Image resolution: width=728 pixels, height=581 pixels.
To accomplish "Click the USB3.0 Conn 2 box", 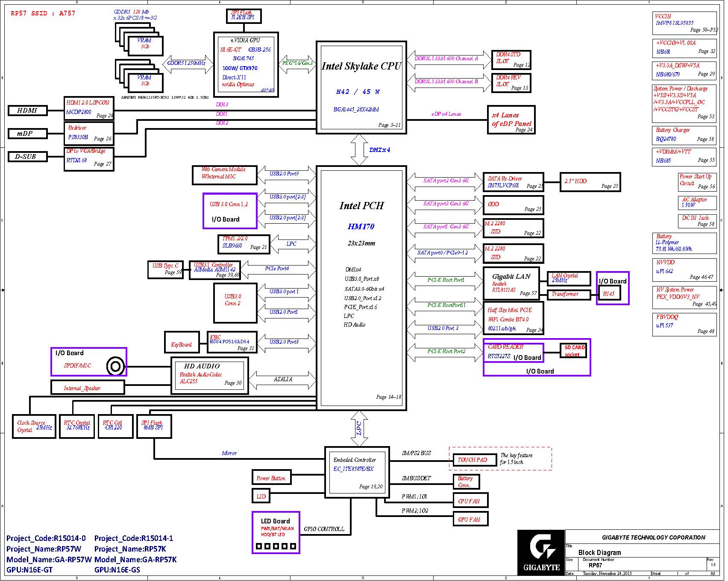I will click(x=235, y=303).
